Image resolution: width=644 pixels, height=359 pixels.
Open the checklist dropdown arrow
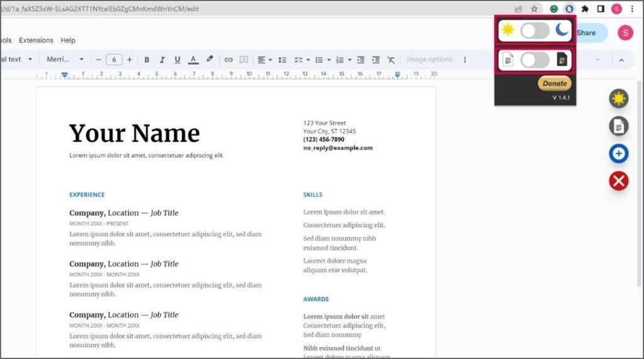click(308, 60)
